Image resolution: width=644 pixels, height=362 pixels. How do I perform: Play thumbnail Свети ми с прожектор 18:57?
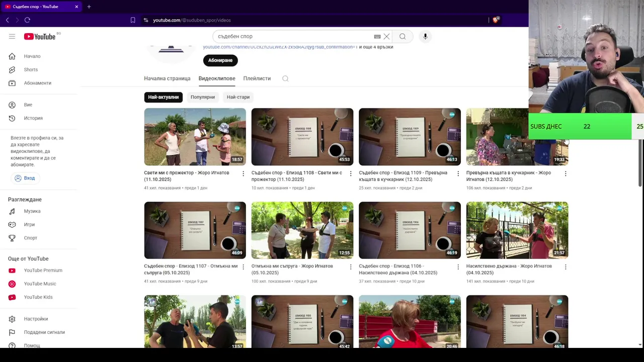tap(195, 137)
